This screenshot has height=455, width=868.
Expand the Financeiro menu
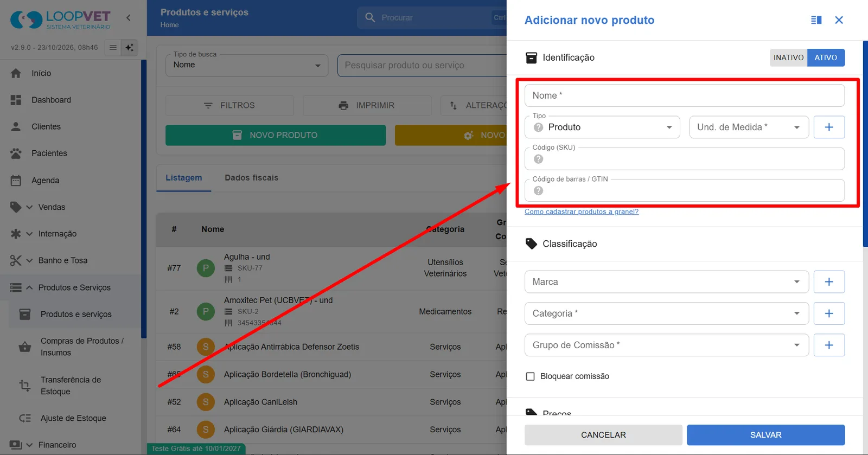click(57, 445)
